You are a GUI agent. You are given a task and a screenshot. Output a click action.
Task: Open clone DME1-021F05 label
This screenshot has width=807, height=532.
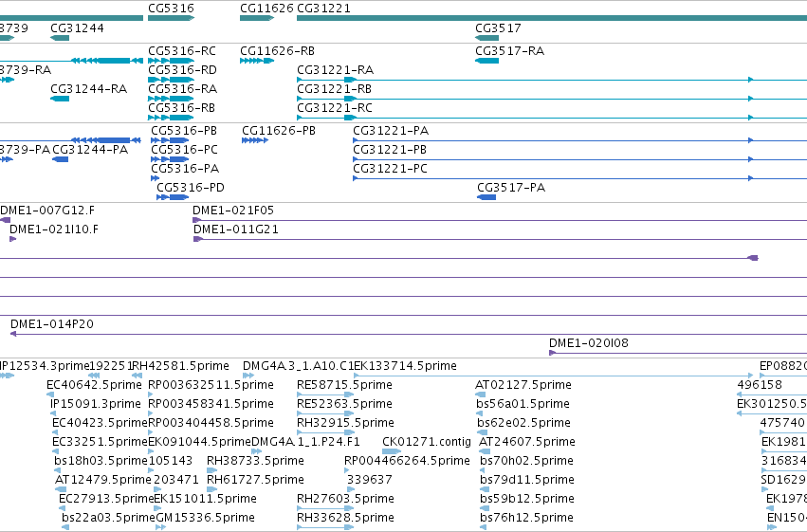pos(233,210)
